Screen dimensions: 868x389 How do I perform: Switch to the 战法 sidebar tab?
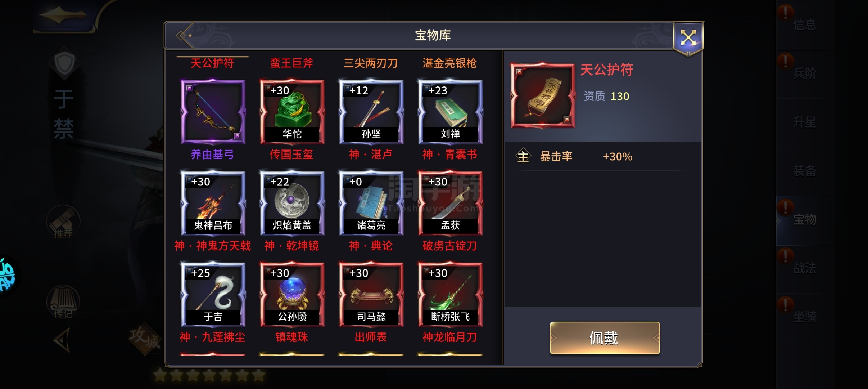coord(805,268)
